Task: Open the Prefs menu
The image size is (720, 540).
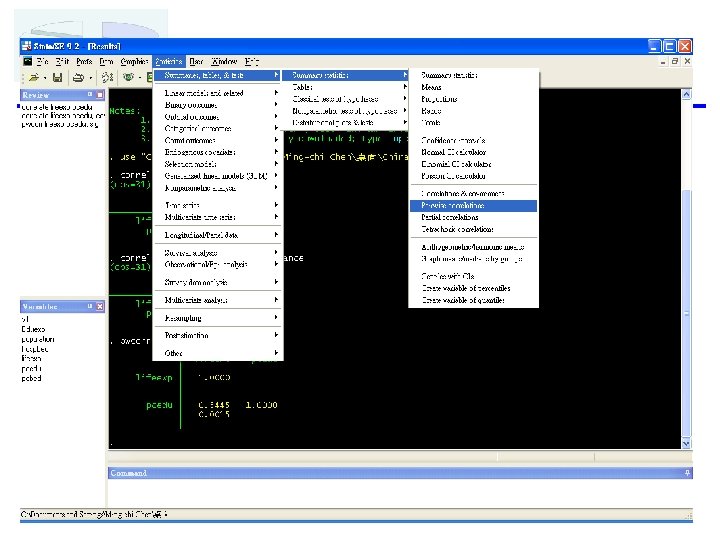Action: pyautogui.click(x=84, y=61)
